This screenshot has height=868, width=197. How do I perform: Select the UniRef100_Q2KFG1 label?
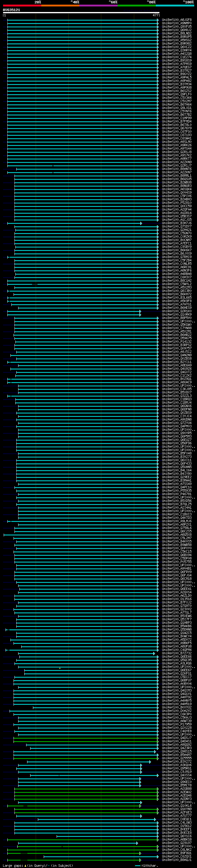(x=177, y=674)
